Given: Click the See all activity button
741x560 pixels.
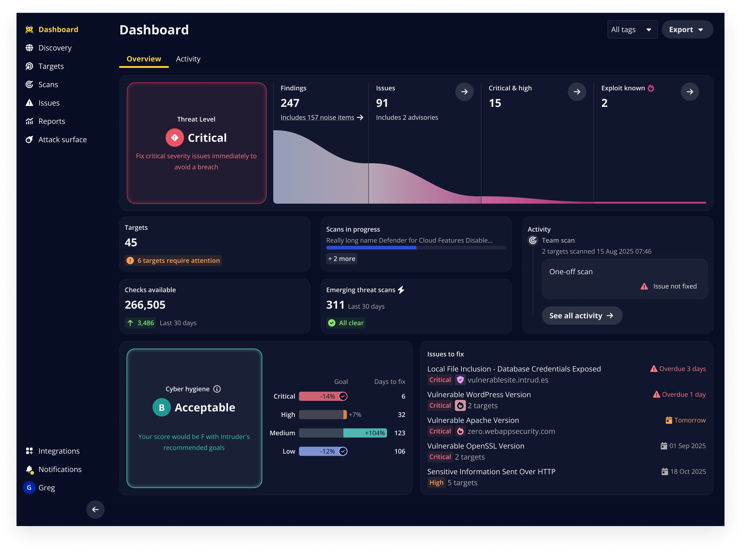Looking at the screenshot, I should [x=582, y=316].
